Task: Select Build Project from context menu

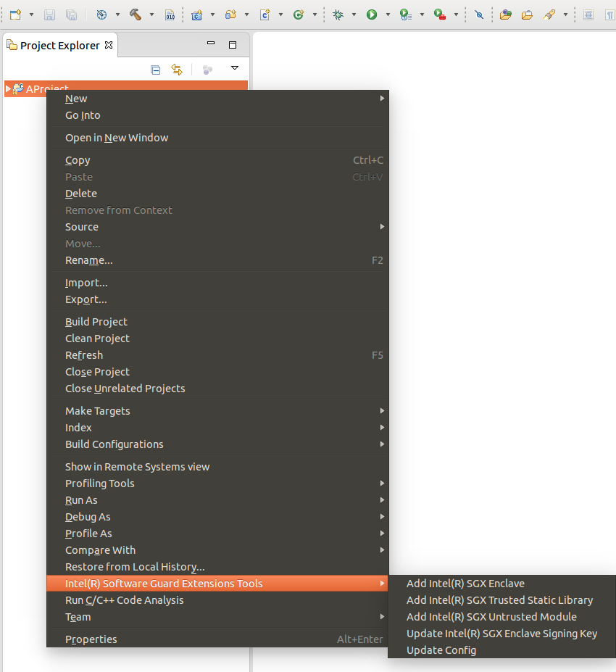Action: click(x=96, y=322)
